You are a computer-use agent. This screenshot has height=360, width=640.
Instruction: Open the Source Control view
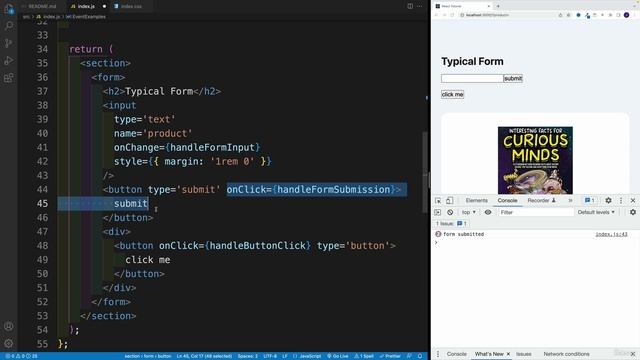point(9,43)
